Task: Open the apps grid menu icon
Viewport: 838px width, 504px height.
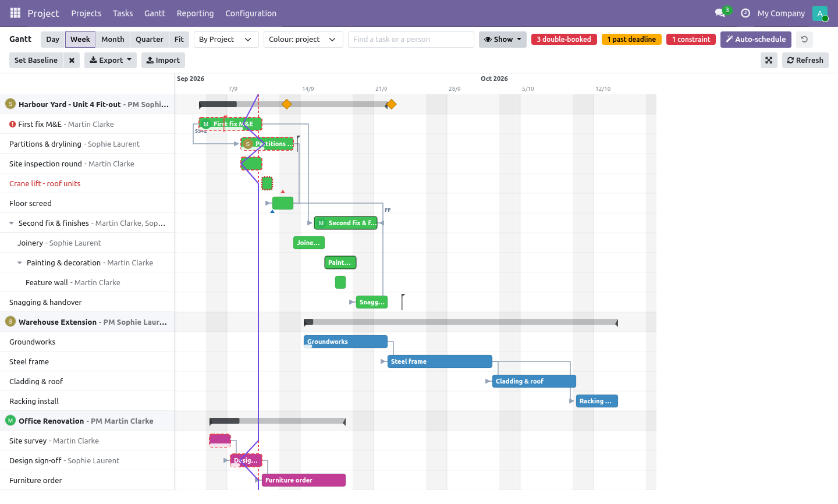Action: pyautogui.click(x=16, y=13)
